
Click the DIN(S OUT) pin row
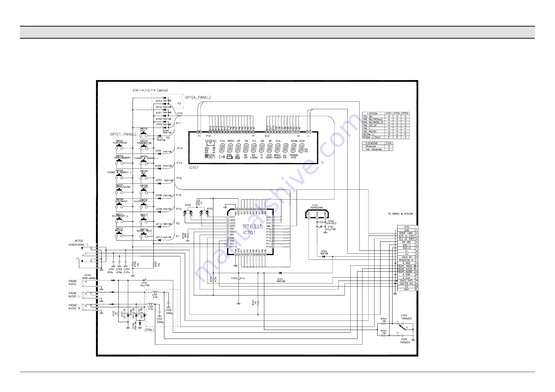[408, 281]
